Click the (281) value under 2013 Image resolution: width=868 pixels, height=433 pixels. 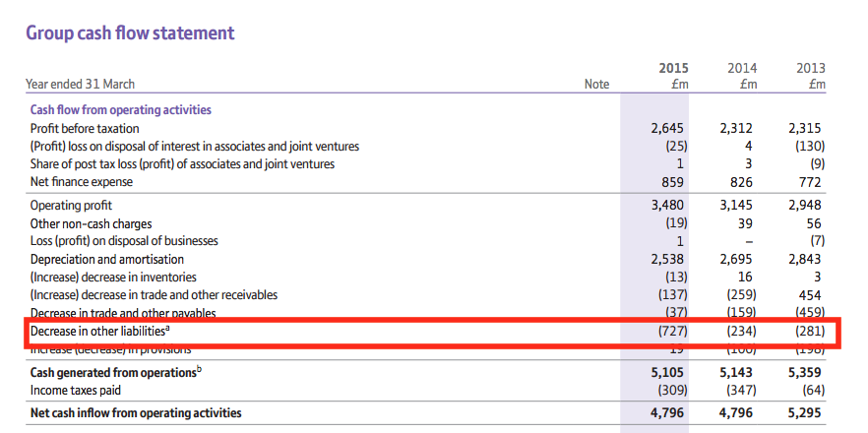pos(809,332)
